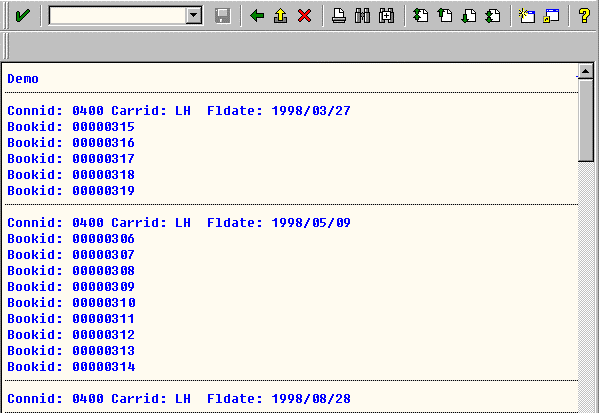This screenshot has width=599, height=413.
Task: Click into the command input field
Action: pyautogui.click(x=117, y=16)
